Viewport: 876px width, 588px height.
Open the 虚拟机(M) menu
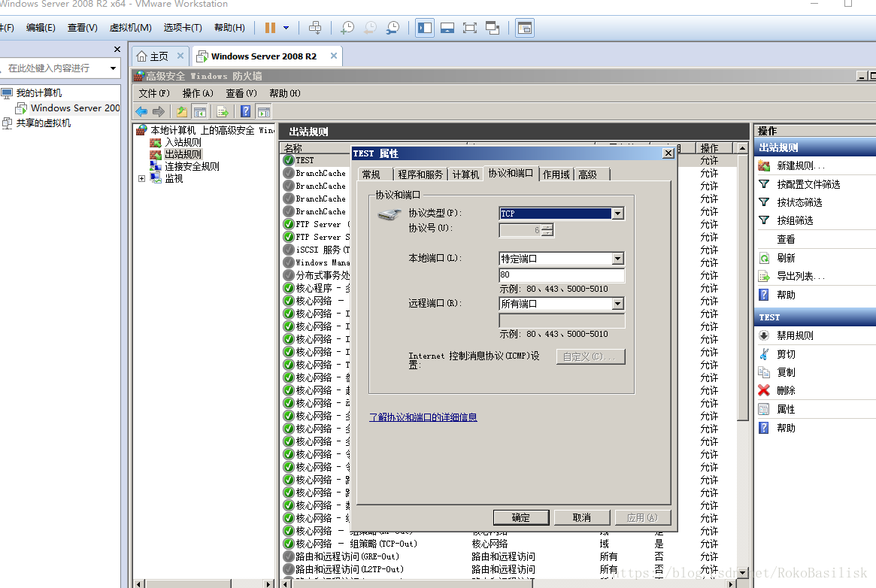[x=130, y=27]
